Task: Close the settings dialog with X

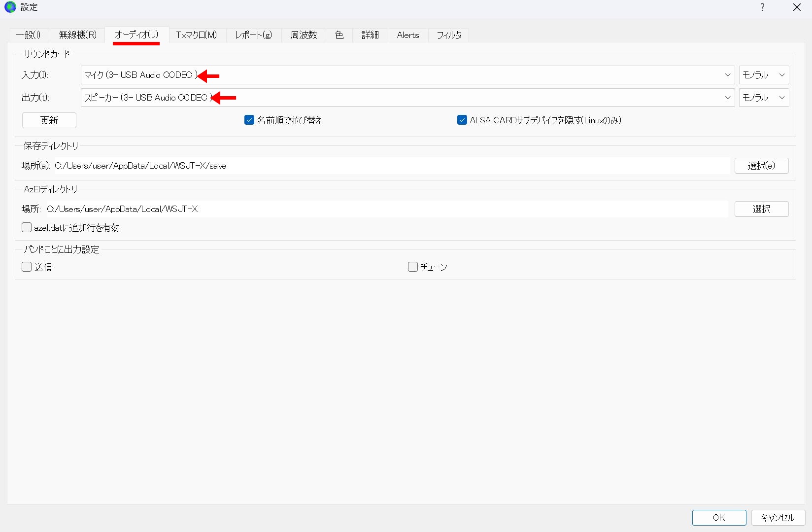Action: point(797,7)
